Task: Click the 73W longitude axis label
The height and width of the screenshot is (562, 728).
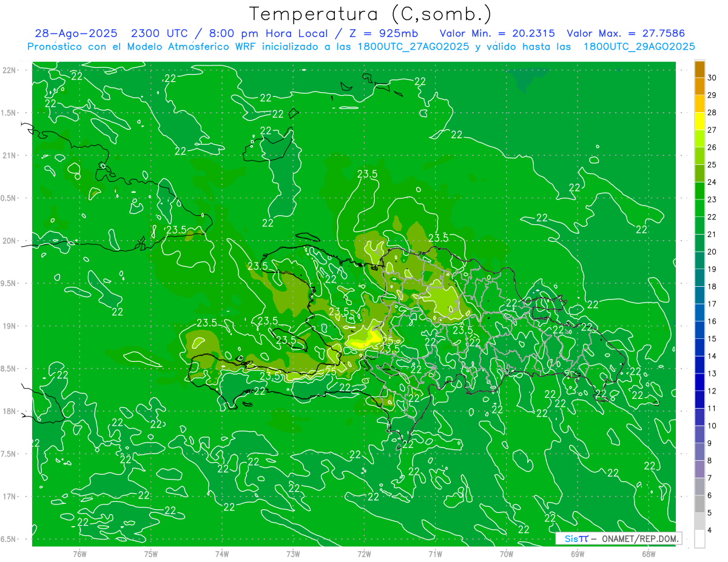Action: click(293, 554)
